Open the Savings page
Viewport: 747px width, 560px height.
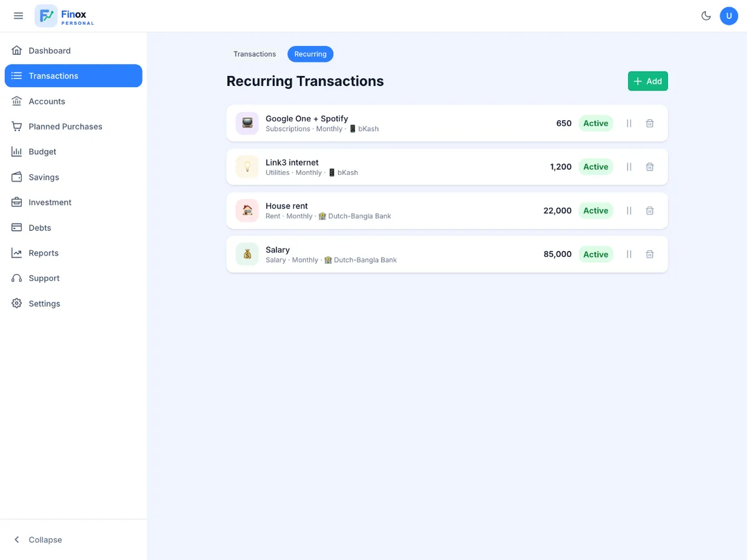click(x=73, y=177)
